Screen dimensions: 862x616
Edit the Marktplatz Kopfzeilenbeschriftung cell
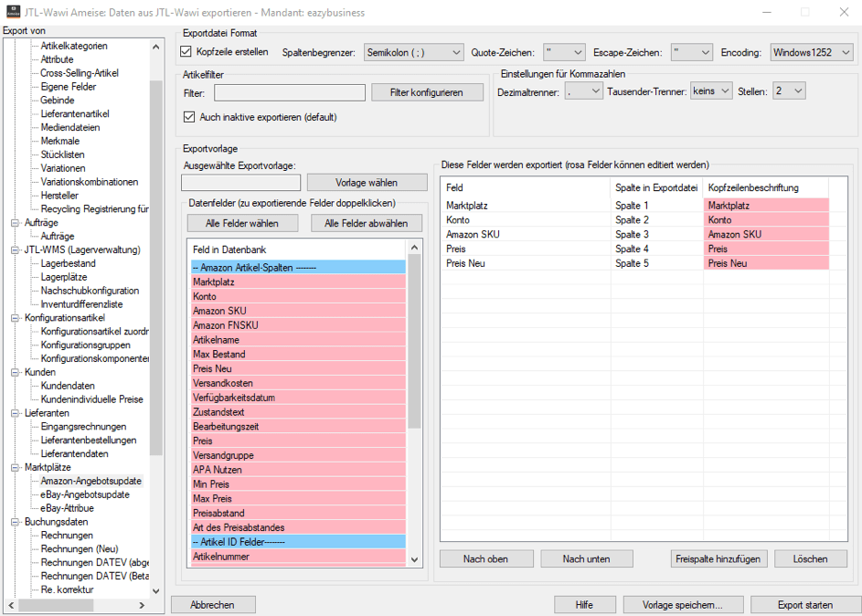(766, 206)
